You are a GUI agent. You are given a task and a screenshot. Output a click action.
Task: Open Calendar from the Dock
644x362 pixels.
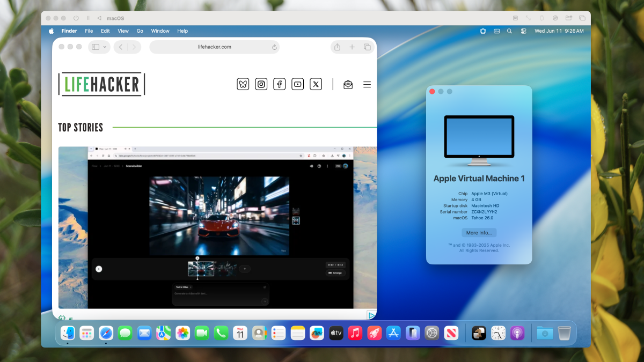coord(240,333)
